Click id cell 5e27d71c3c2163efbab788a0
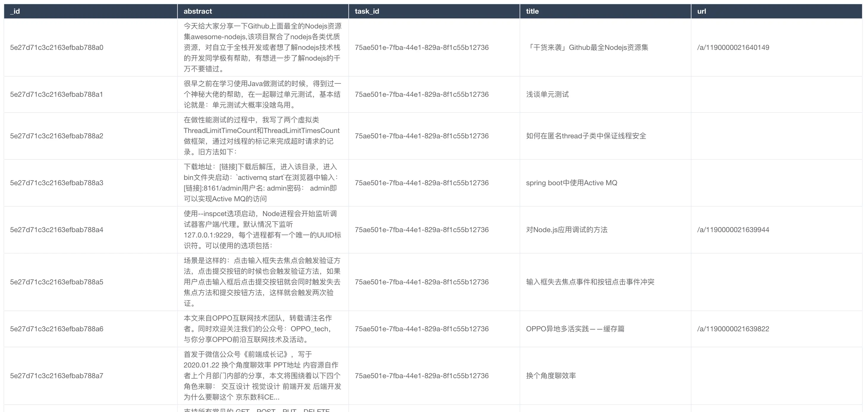The image size is (868, 412). coord(56,47)
